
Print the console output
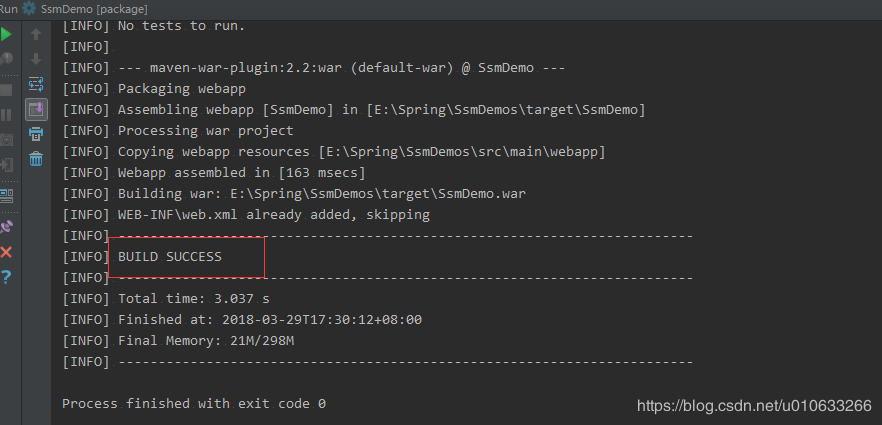coord(36,134)
